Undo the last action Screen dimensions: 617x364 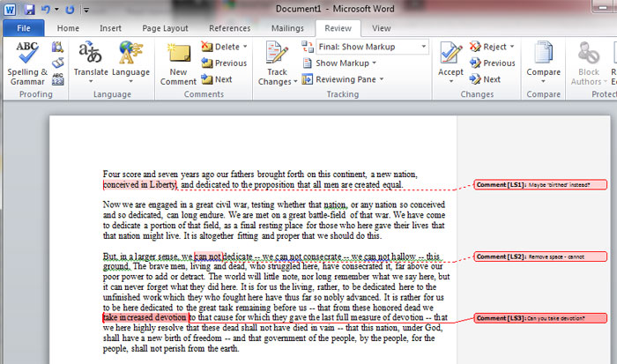(46, 10)
